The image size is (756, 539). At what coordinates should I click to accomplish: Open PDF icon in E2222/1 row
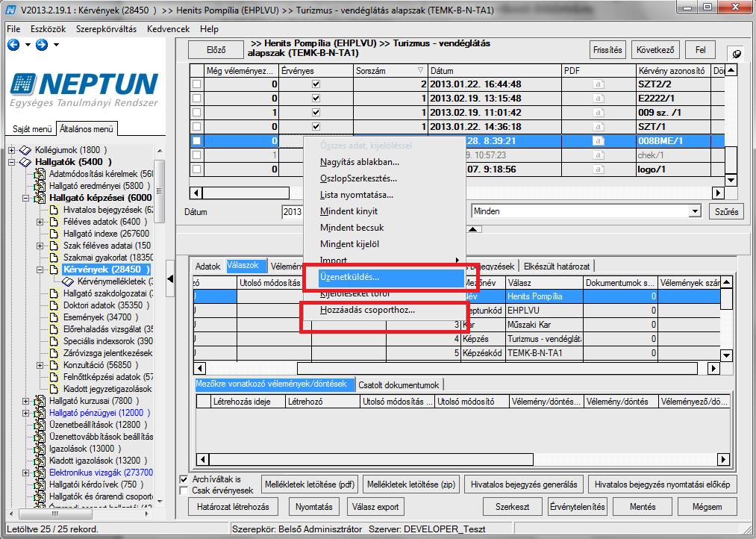[x=599, y=99]
